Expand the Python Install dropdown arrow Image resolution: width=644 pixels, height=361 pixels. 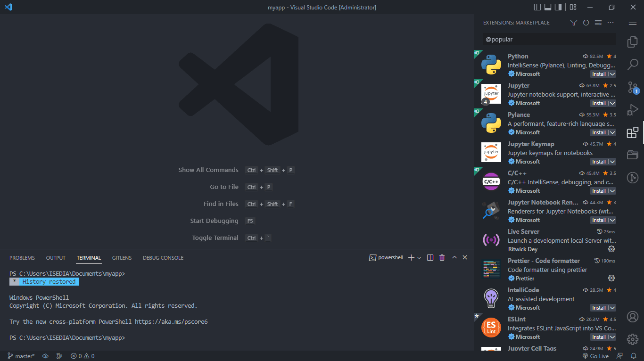coord(612,74)
